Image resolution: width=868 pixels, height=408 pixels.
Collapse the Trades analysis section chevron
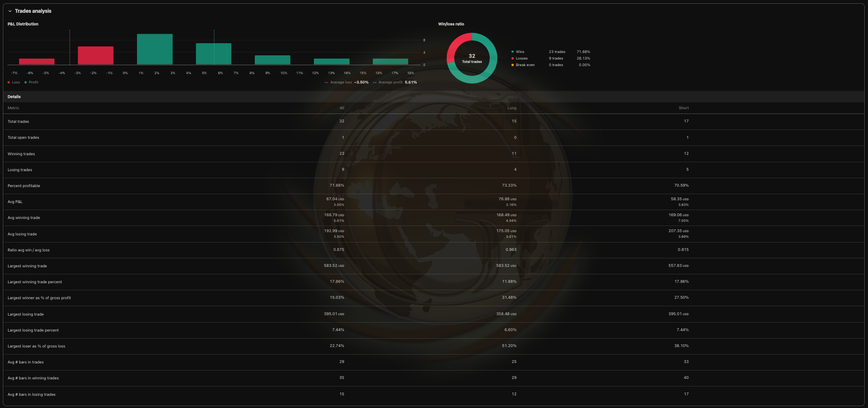click(10, 11)
